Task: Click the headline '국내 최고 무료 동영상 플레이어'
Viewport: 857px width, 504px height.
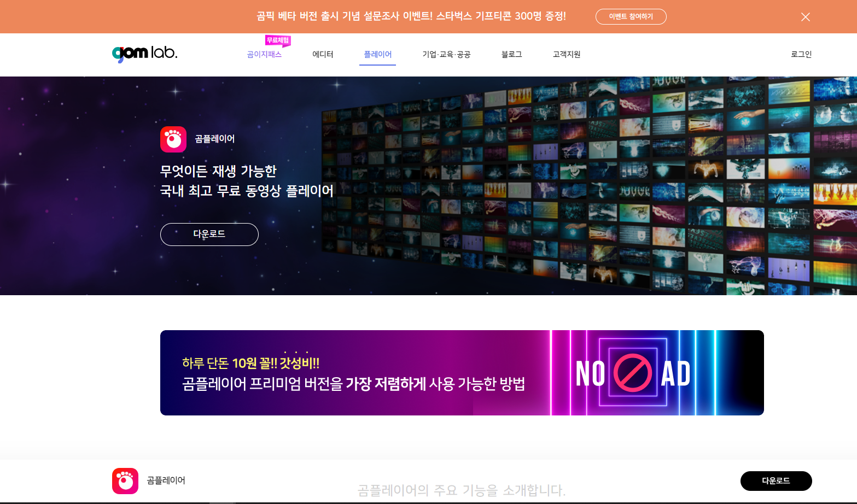Action: pos(247,191)
